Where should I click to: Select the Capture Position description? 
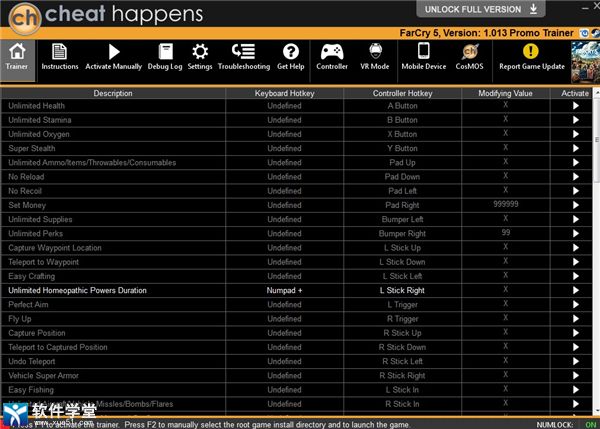point(37,333)
